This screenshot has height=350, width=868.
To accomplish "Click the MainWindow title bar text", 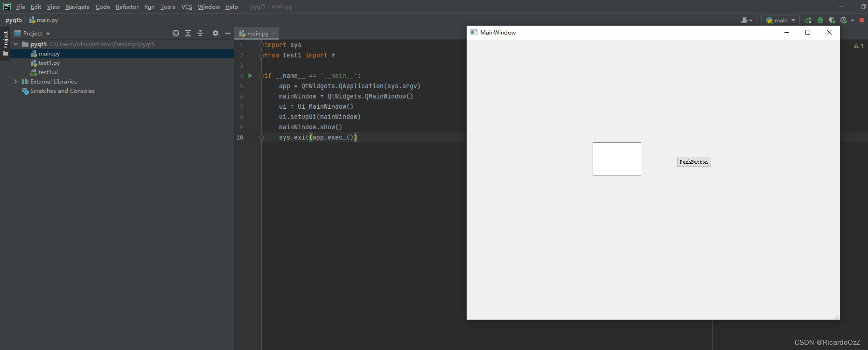I will coord(498,32).
